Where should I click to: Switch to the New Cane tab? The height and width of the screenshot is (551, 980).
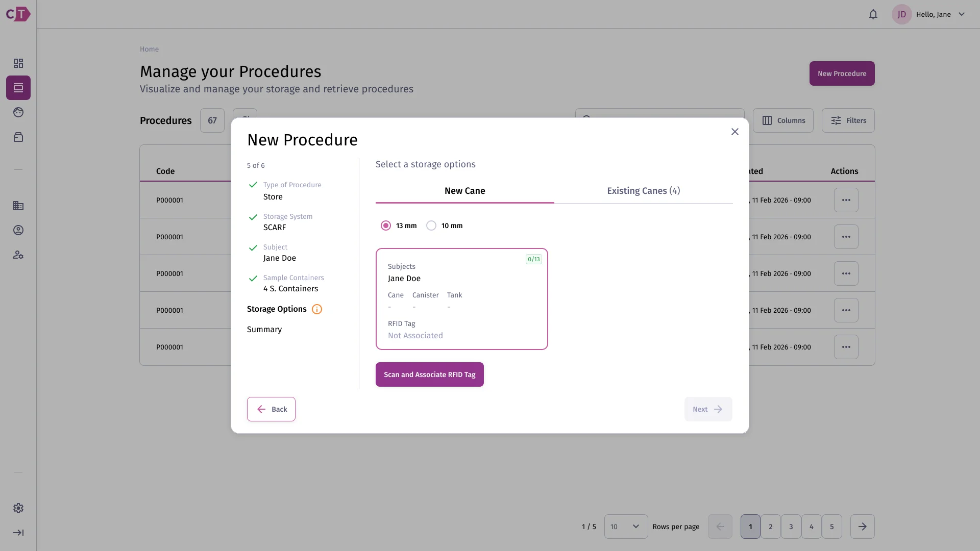pyautogui.click(x=465, y=191)
